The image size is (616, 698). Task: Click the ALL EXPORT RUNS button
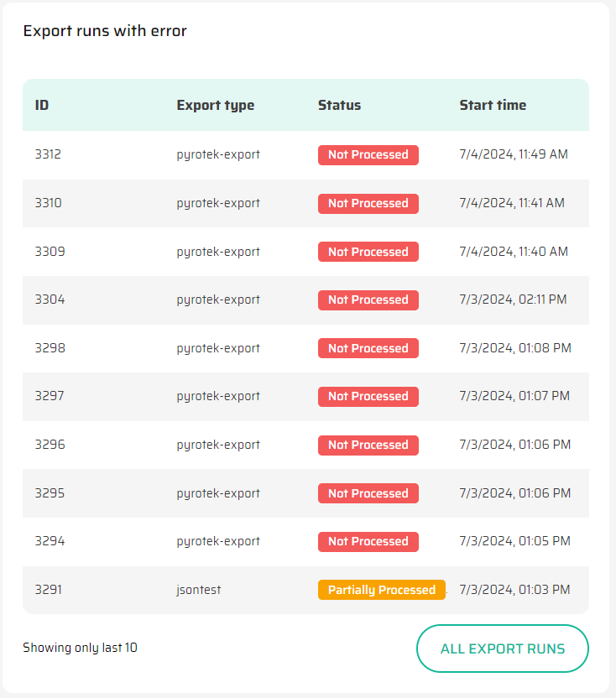pyautogui.click(x=502, y=649)
